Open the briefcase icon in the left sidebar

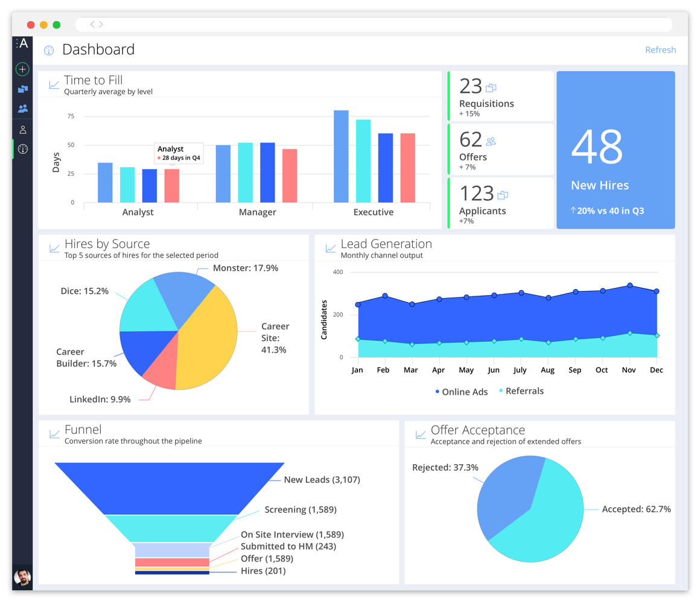pos(22,89)
